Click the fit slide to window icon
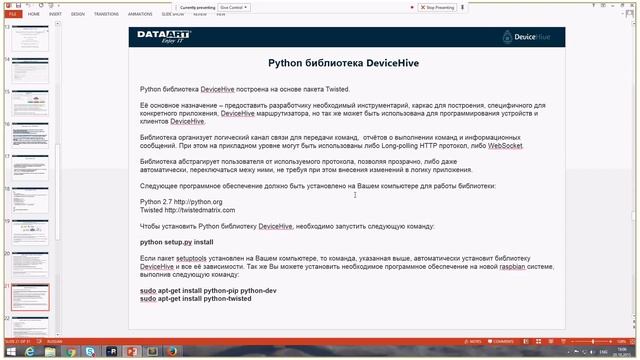The width and height of the screenshot is (640, 360). (632, 341)
